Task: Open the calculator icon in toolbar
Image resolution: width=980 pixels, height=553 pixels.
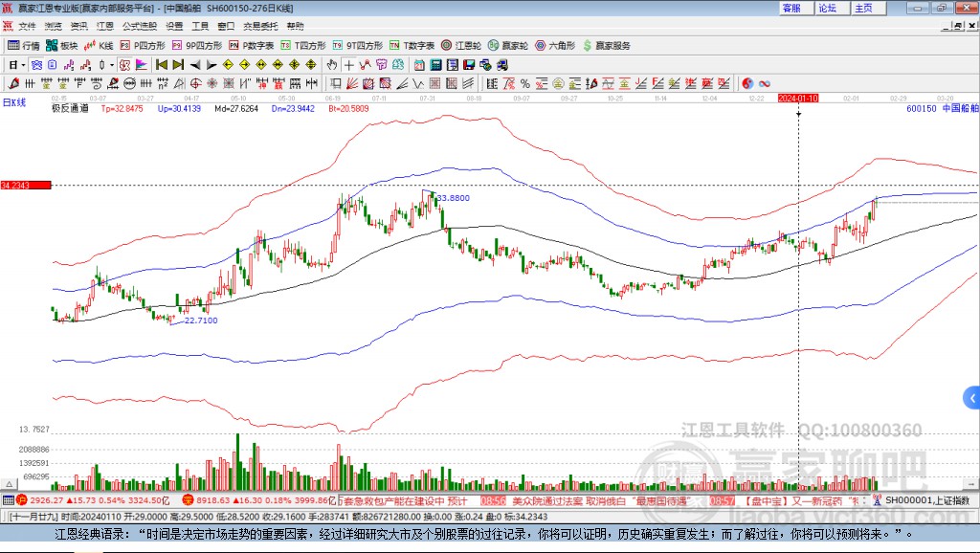Action: click(x=435, y=65)
